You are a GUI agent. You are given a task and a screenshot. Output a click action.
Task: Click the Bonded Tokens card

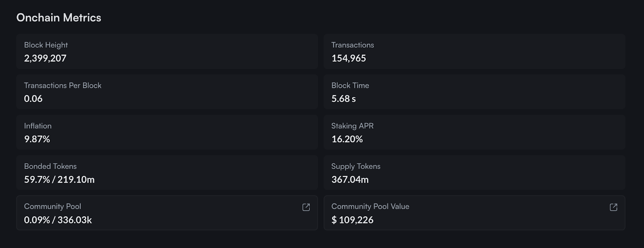(x=167, y=173)
